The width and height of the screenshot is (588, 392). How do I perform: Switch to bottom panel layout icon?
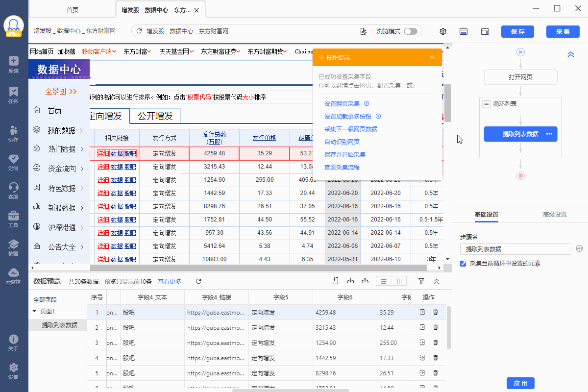click(x=463, y=31)
